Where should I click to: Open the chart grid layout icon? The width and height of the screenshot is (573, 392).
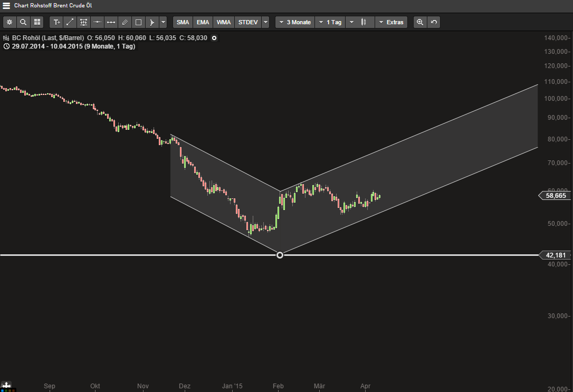pyautogui.click(x=37, y=22)
